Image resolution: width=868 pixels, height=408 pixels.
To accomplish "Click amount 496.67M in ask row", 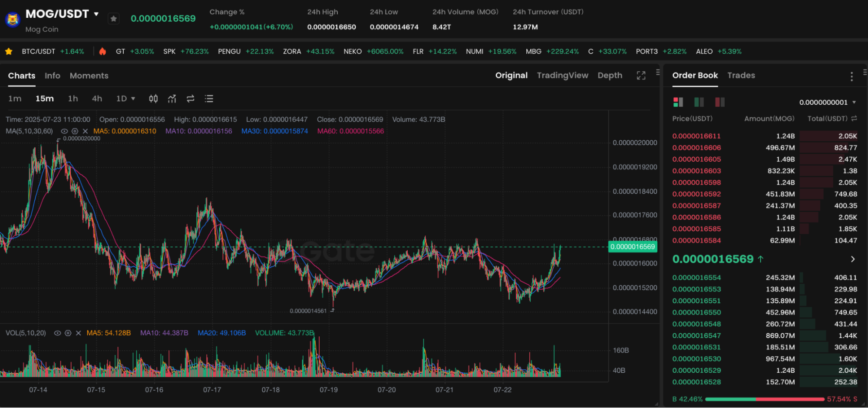I will pos(780,148).
